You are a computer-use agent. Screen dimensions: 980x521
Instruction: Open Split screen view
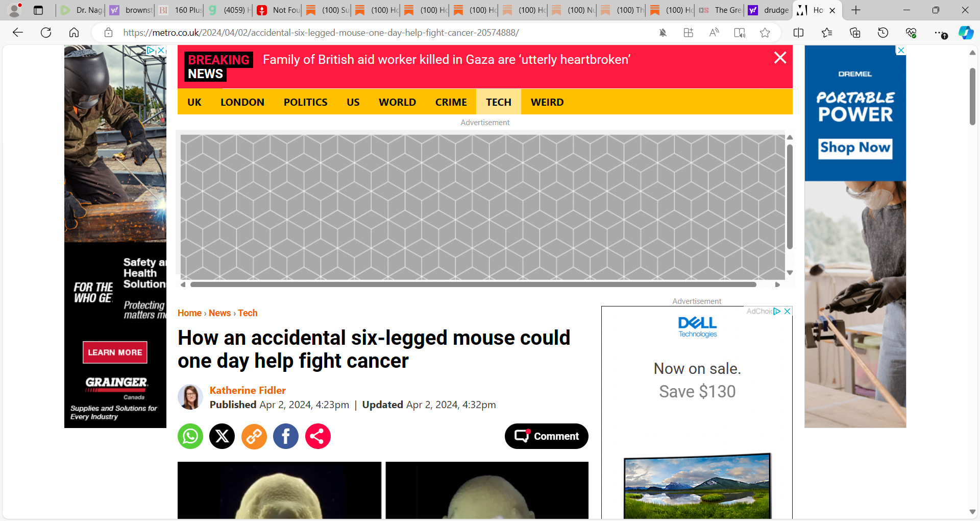[799, 33]
